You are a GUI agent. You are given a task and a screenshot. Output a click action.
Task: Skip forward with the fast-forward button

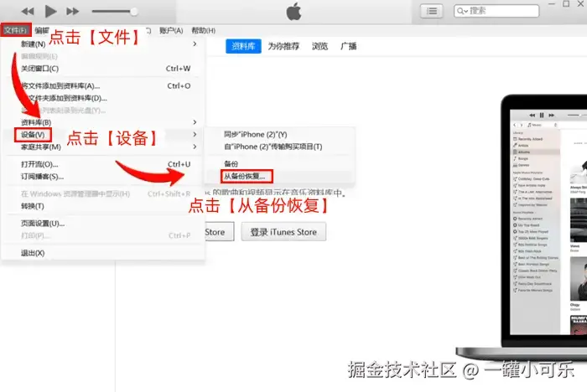click(x=73, y=12)
